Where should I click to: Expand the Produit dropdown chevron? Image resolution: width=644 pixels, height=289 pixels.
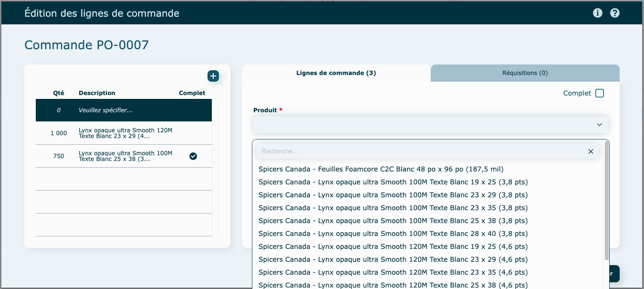[600, 125]
